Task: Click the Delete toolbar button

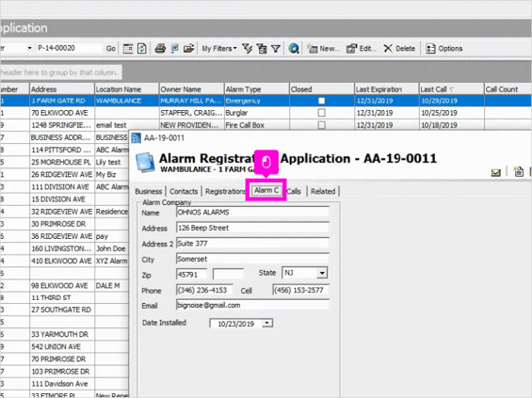Action: (399, 49)
